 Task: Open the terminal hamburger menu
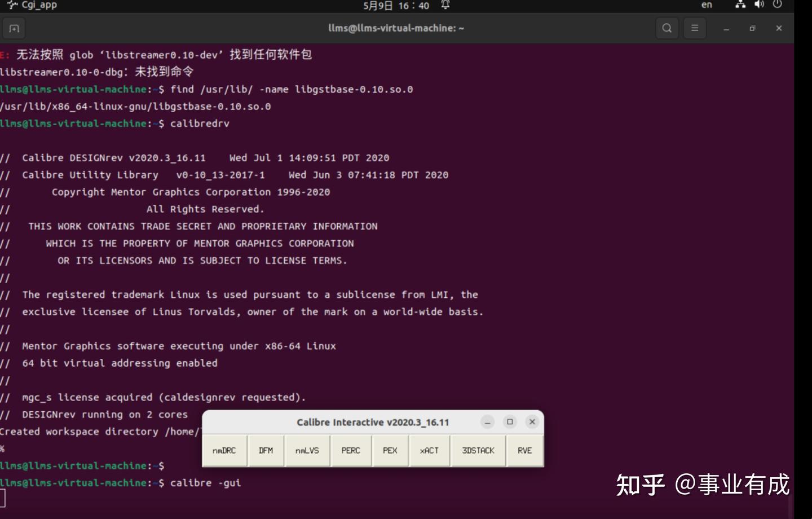pos(695,28)
